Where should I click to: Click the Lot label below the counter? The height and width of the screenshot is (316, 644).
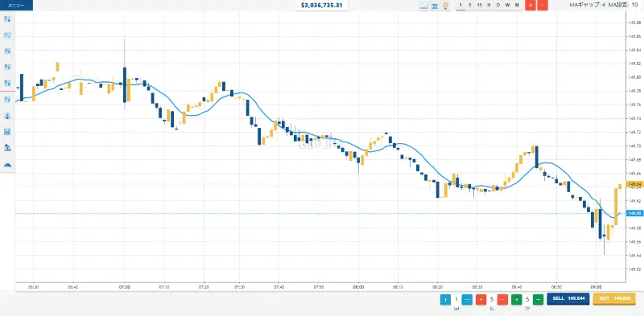coord(456,308)
